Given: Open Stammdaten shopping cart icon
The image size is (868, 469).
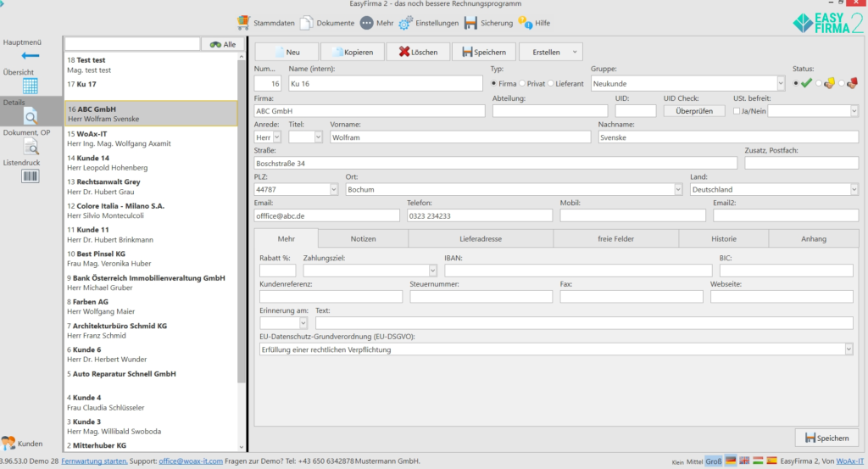Looking at the screenshot, I should (243, 23).
